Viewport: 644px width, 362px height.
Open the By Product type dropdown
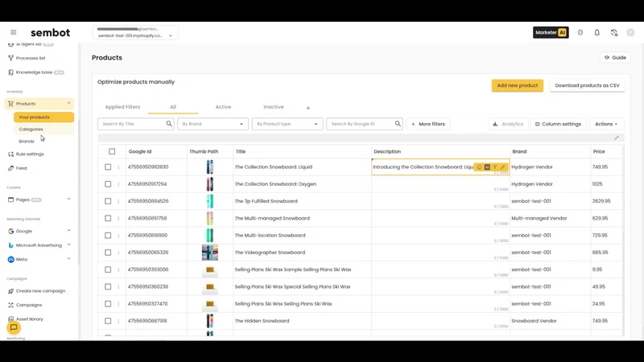(x=287, y=124)
